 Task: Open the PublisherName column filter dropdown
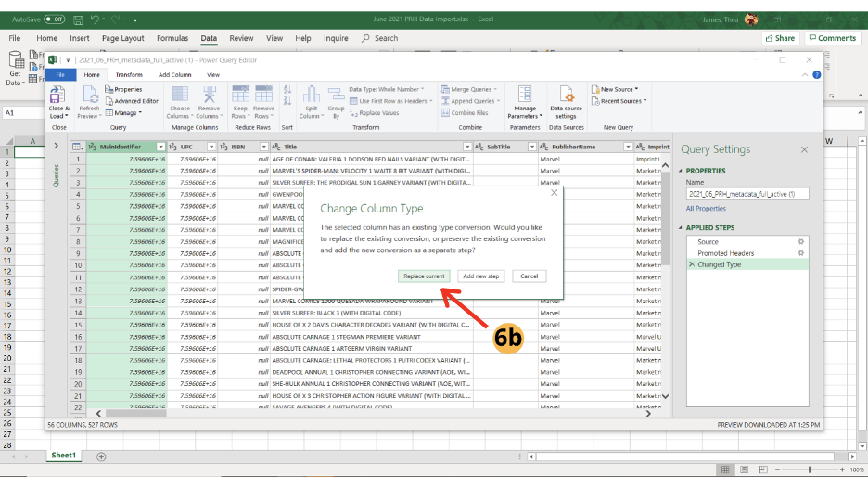[x=627, y=147]
